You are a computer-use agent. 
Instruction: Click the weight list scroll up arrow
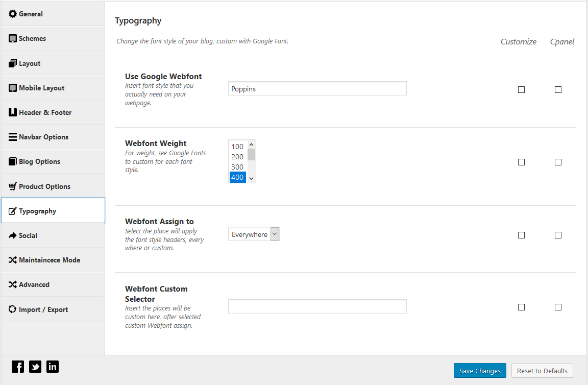point(251,145)
